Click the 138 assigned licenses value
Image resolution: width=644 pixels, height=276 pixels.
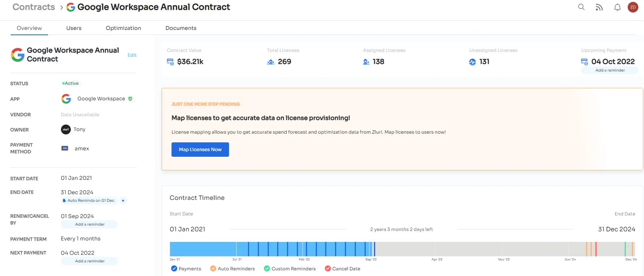tap(378, 62)
